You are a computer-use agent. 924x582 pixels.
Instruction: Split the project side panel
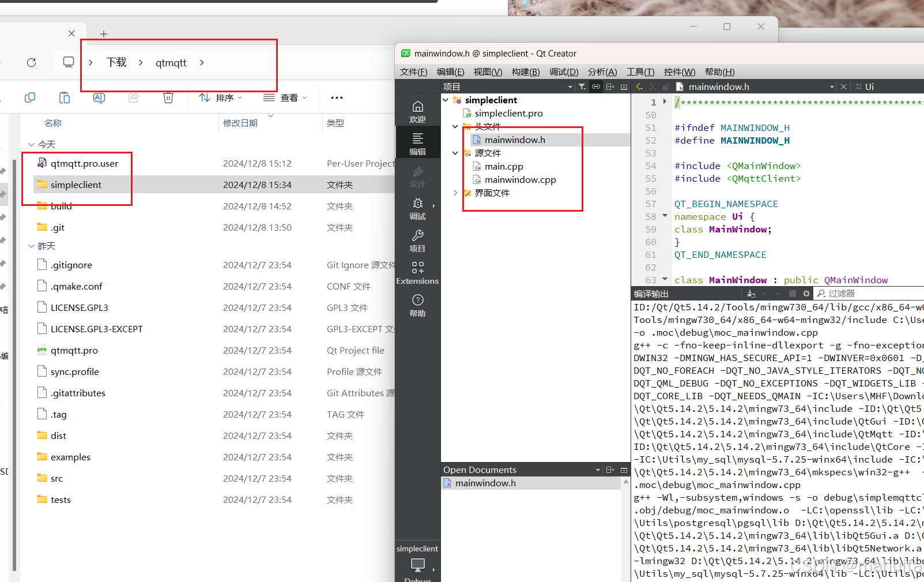[610, 87]
